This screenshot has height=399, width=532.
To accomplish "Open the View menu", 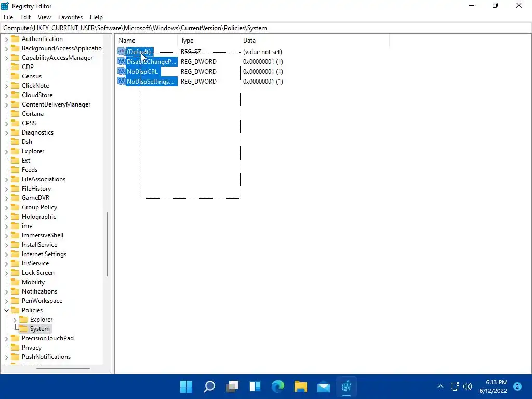I will coord(44,17).
